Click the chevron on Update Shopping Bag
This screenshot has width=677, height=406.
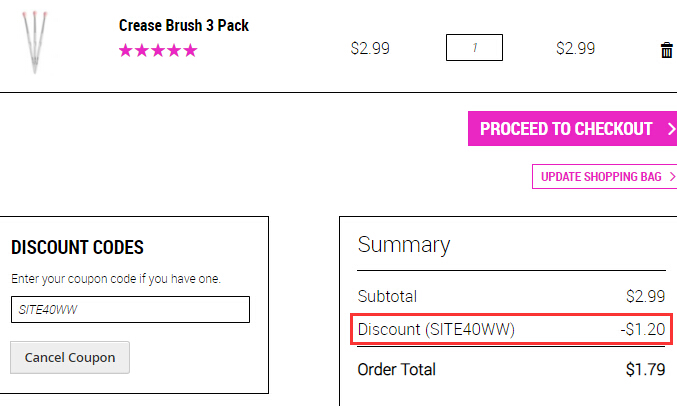[672, 177]
